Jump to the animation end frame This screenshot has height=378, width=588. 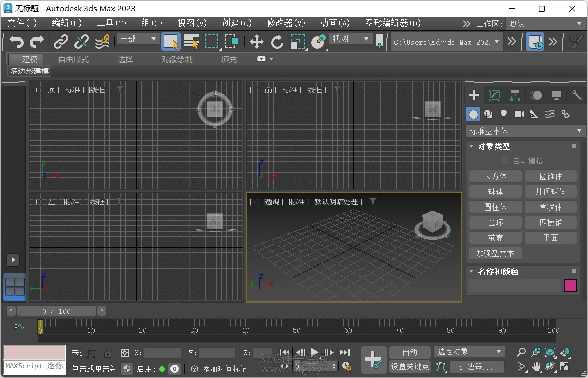tap(345, 352)
